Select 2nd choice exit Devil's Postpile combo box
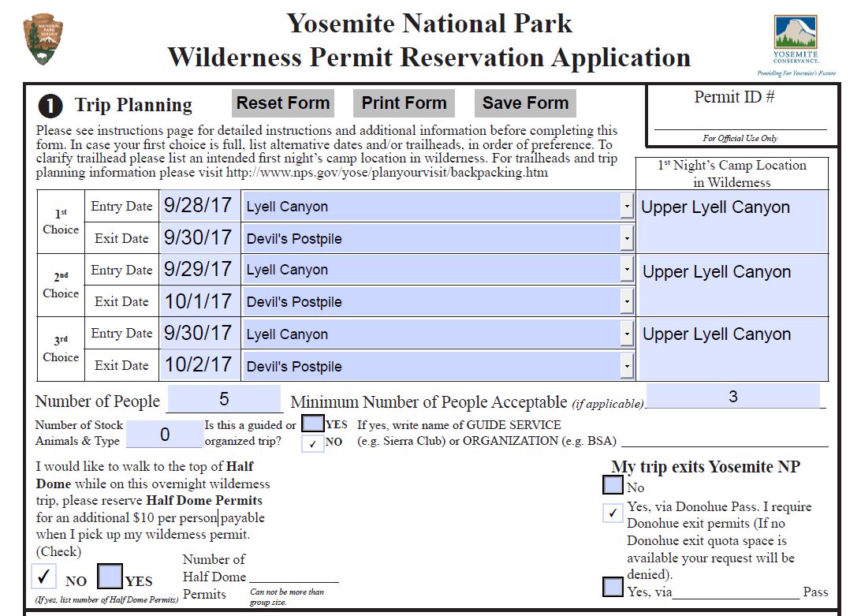 pyautogui.click(x=438, y=301)
